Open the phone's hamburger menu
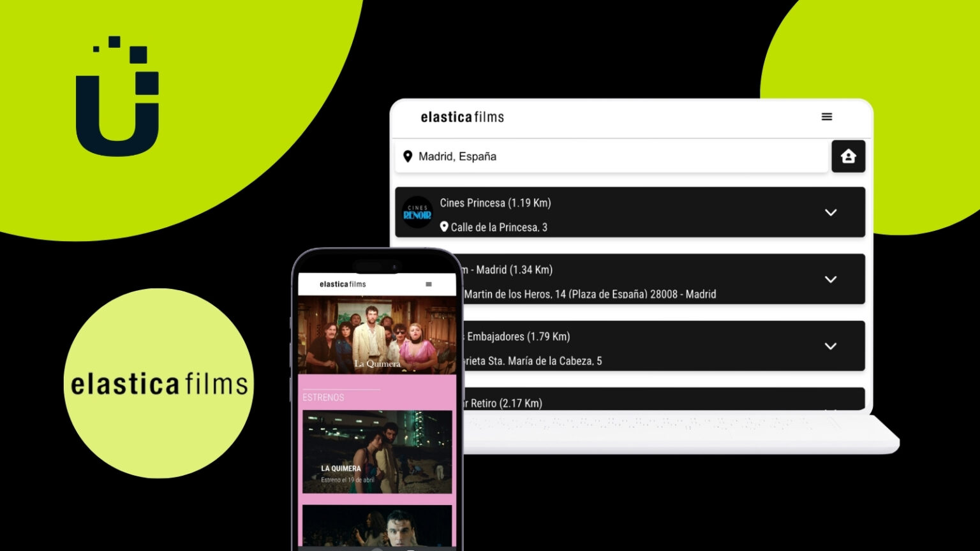Viewport: 980px width, 551px height. [430, 284]
